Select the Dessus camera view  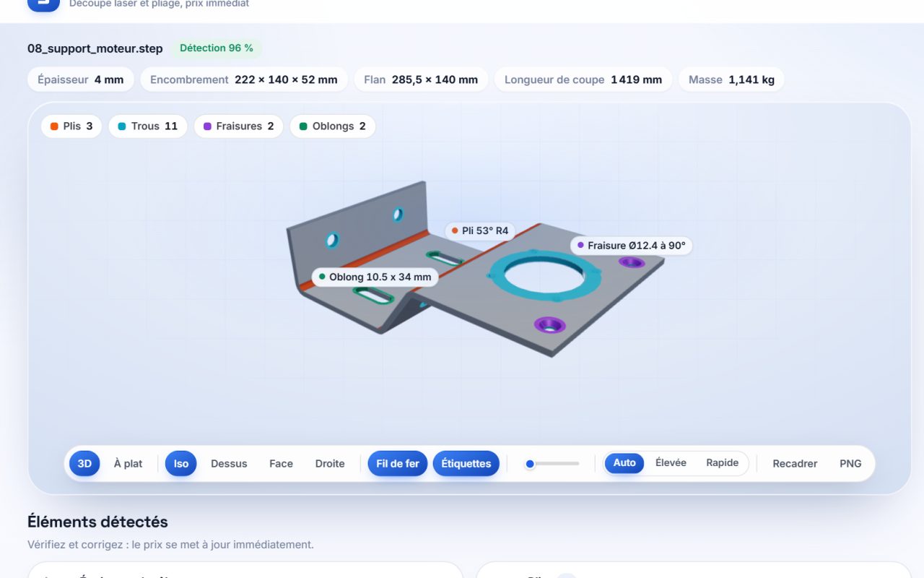(x=229, y=464)
